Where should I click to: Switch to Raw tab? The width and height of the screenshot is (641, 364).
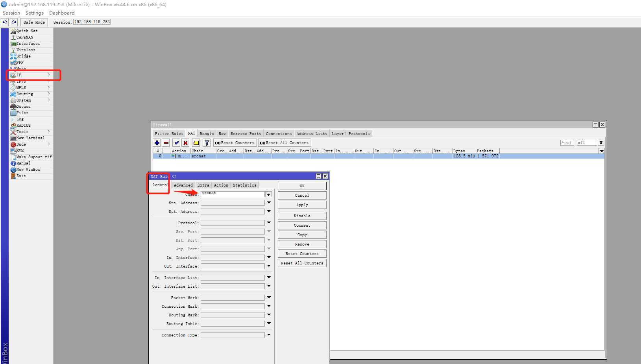222,134
